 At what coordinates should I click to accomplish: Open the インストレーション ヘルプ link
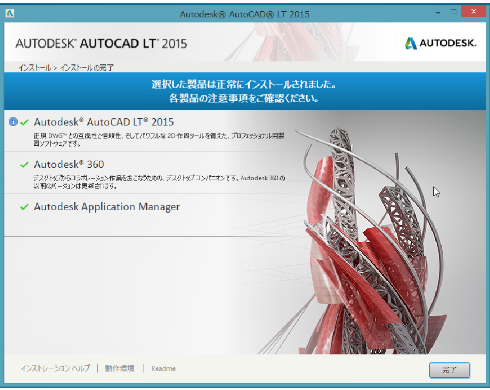click(55, 368)
